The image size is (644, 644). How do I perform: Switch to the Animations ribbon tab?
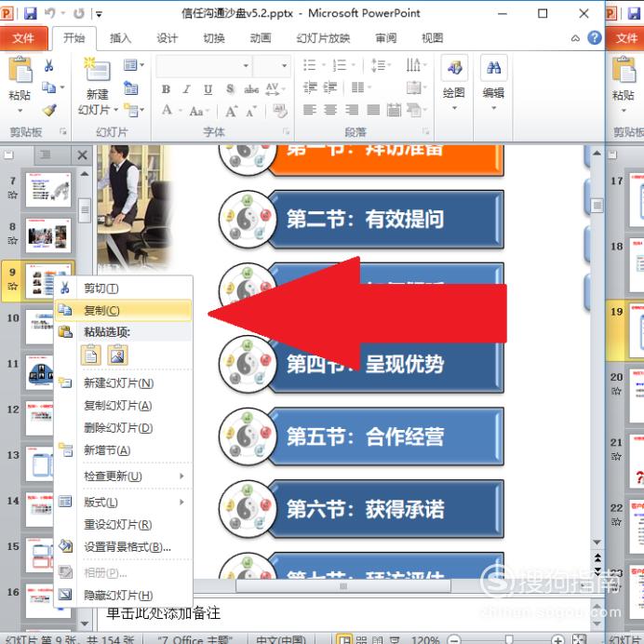click(x=261, y=38)
